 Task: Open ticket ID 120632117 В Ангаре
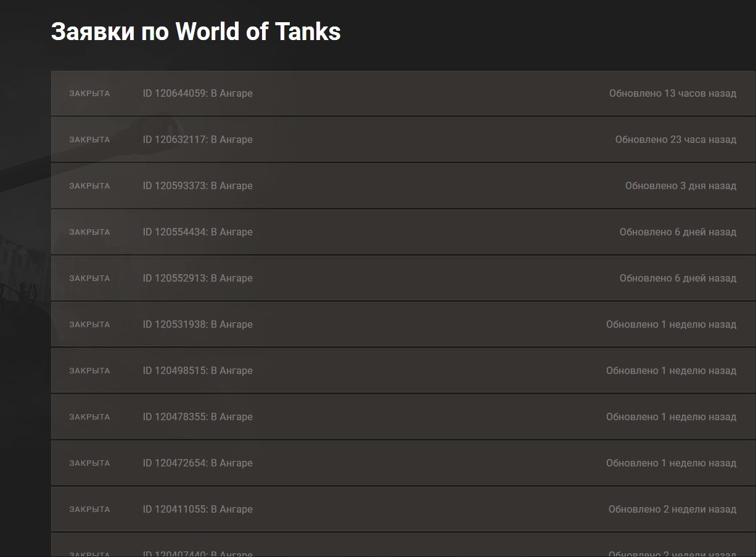coord(197,140)
